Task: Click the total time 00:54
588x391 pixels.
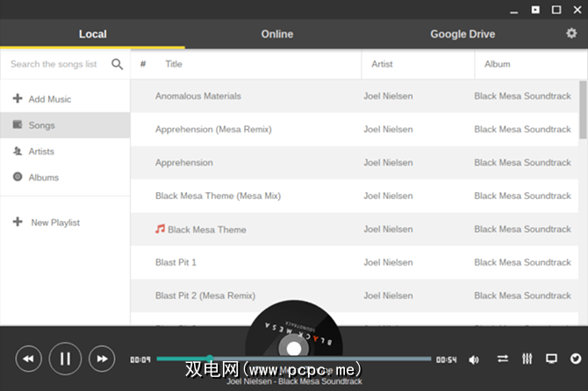Action: click(446, 359)
